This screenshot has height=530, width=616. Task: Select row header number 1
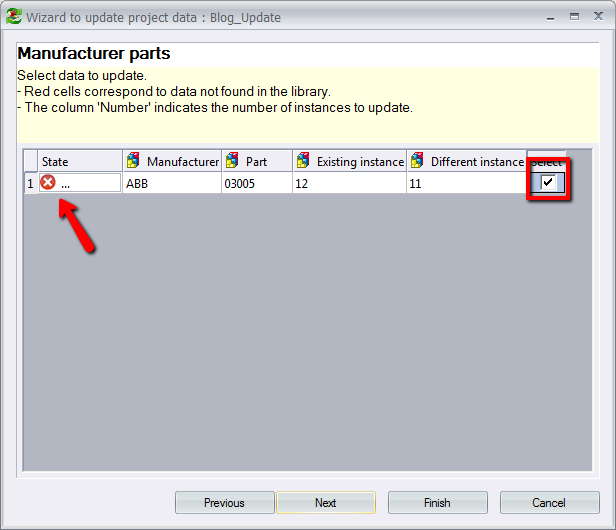pos(31,183)
